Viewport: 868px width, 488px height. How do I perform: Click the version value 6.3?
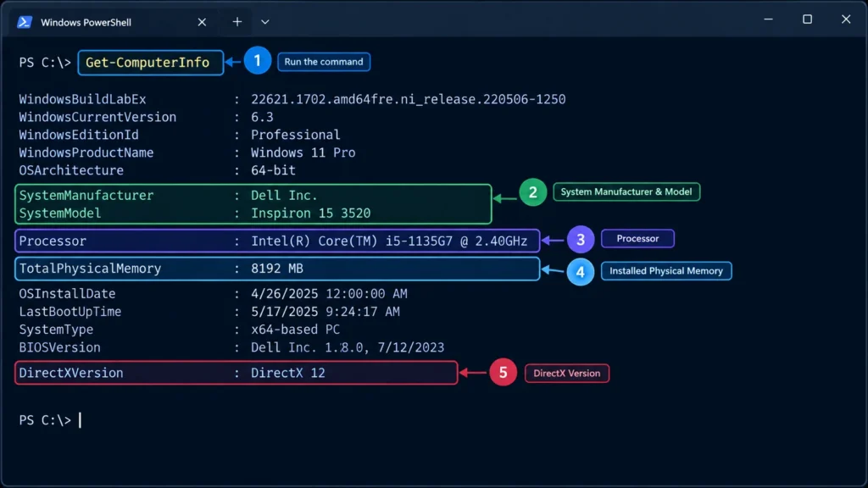click(x=262, y=117)
